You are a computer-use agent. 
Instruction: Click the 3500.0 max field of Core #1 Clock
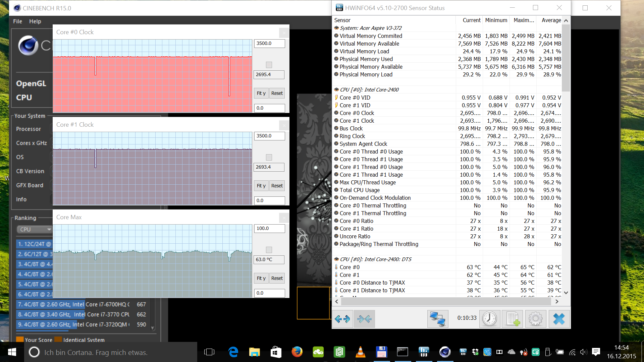269,136
